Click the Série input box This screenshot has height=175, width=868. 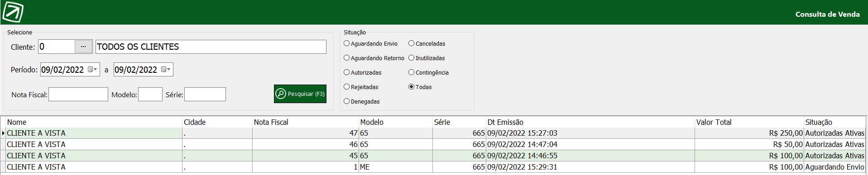click(x=205, y=95)
